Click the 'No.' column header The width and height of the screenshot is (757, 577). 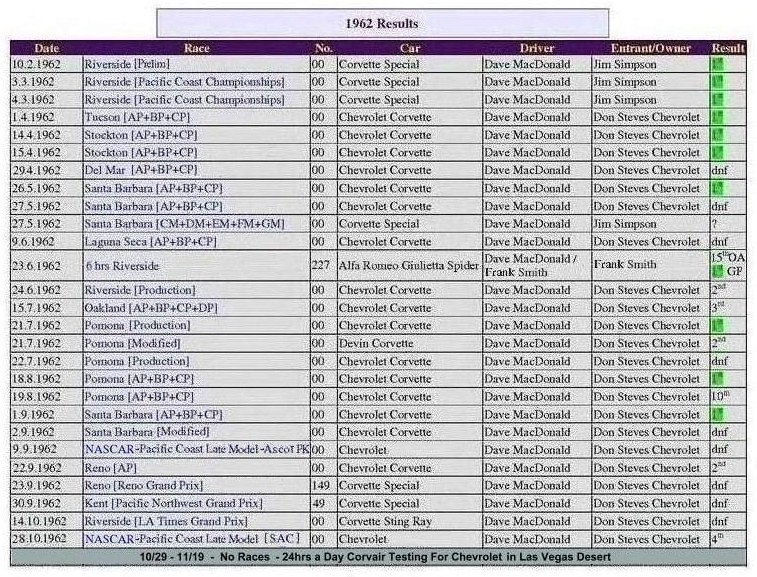pyautogui.click(x=323, y=48)
